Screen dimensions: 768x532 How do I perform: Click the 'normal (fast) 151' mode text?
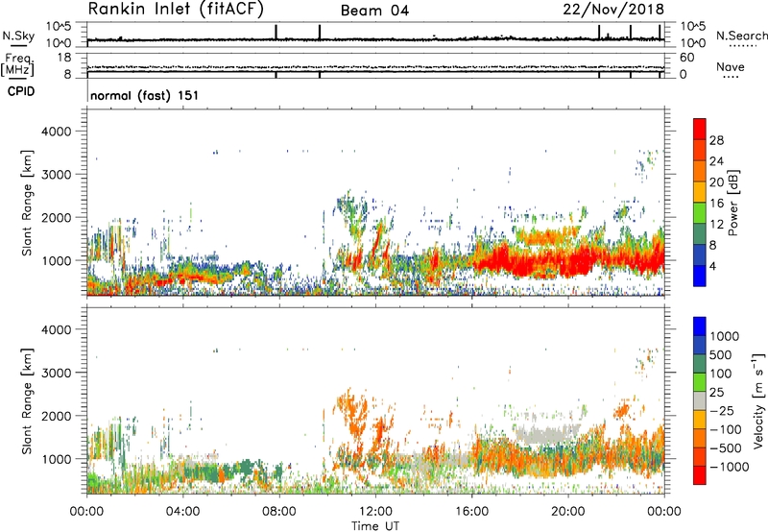pos(145,95)
